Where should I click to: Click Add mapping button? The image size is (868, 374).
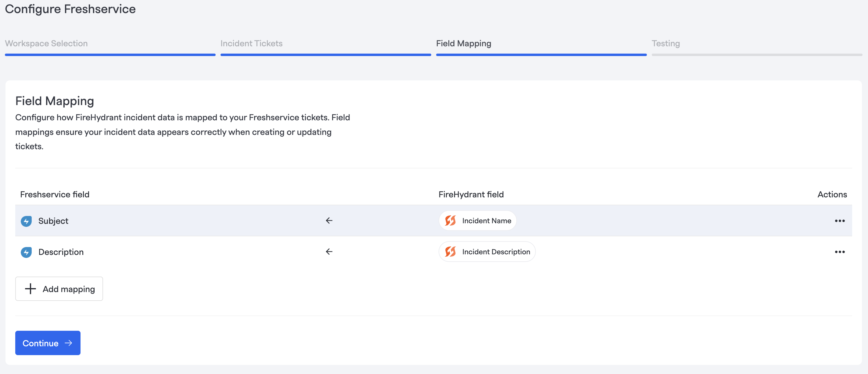coord(59,289)
